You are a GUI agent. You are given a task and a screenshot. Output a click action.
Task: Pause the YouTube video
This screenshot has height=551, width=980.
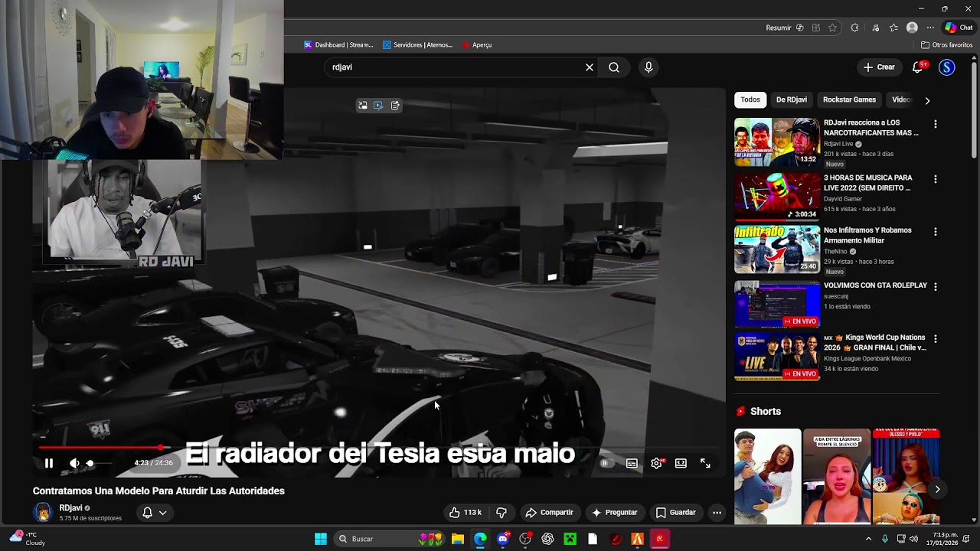(x=49, y=463)
